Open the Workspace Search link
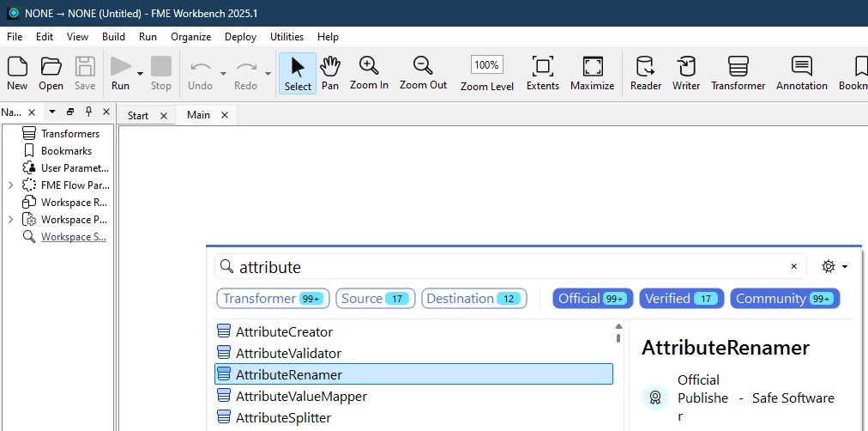This screenshot has width=868, height=431. point(74,237)
